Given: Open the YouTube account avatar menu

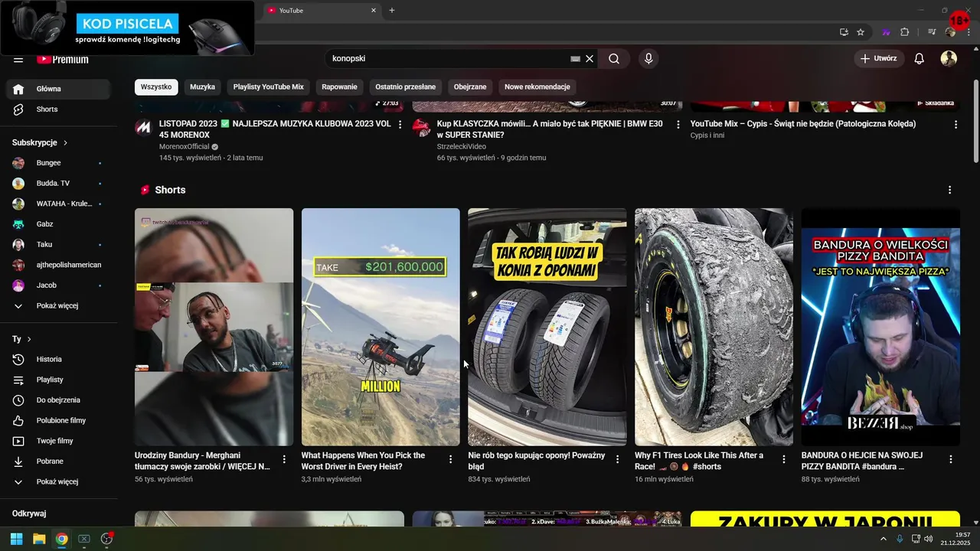Looking at the screenshot, I should [x=949, y=59].
